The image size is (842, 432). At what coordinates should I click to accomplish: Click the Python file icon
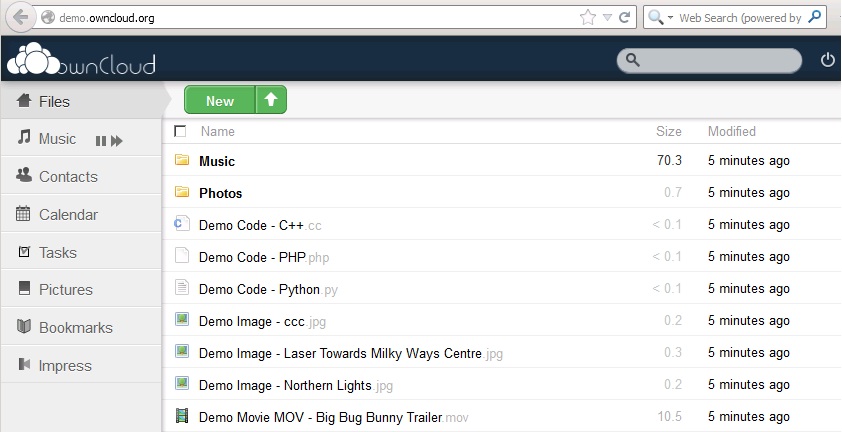(x=182, y=287)
